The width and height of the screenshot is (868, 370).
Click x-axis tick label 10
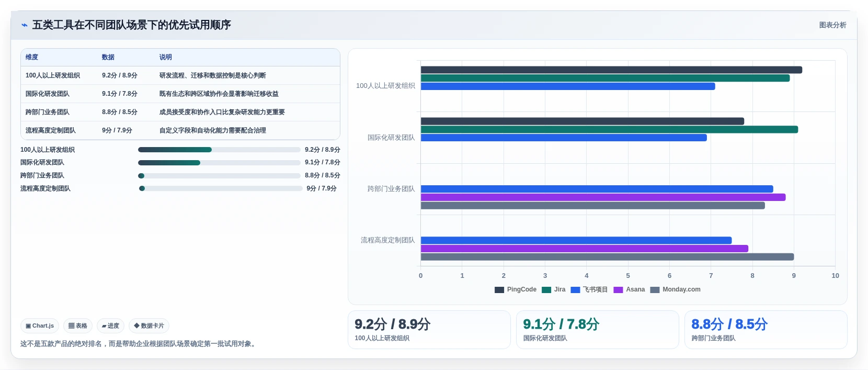tap(835, 276)
